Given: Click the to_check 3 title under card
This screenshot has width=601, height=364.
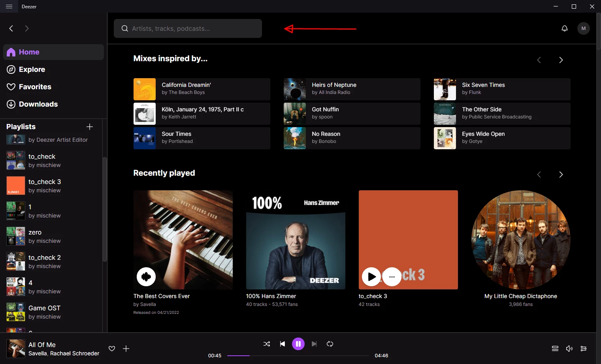Looking at the screenshot, I should pos(373,296).
